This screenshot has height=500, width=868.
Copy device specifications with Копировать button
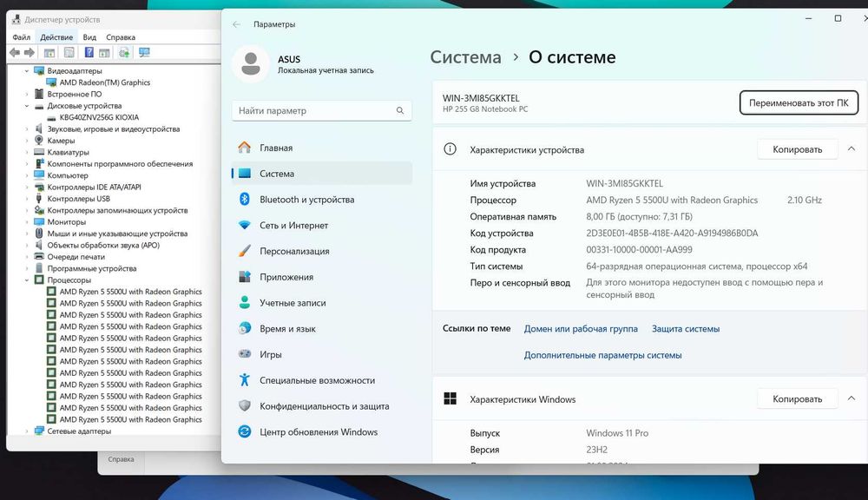coord(797,149)
